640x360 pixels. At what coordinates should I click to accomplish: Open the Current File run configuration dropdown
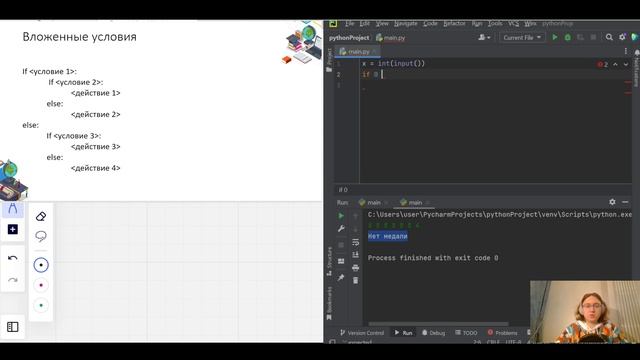[522, 38]
